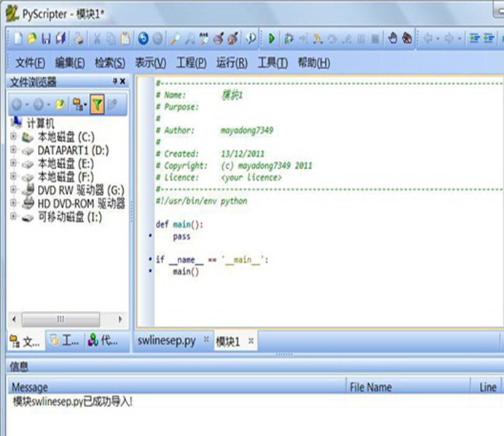
Task: Click the Abort debugging stop icon
Action: (375, 39)
